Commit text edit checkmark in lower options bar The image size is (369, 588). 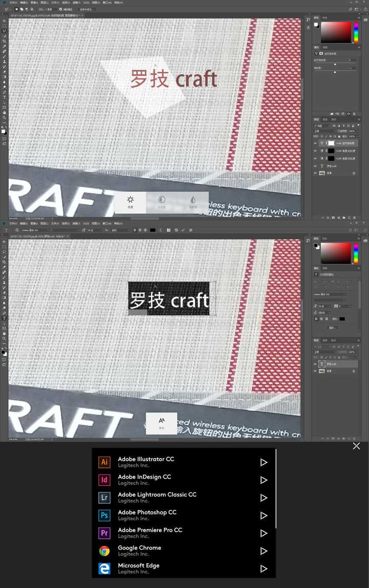pos(183,230)
